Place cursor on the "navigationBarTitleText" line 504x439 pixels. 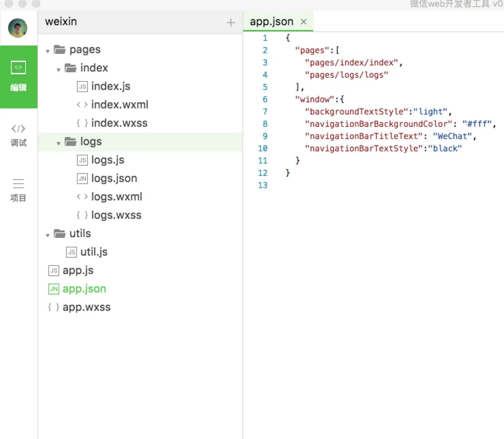coord(390,136)
